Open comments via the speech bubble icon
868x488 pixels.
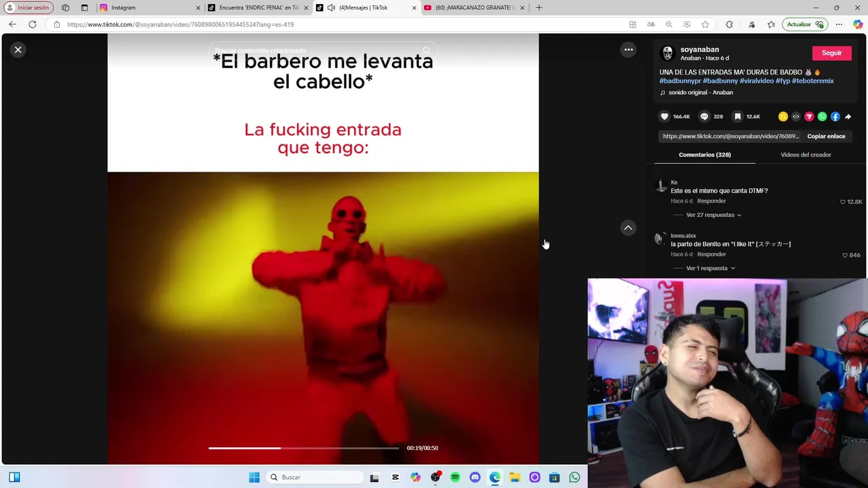pyautogui.click(x=704, y=117)
